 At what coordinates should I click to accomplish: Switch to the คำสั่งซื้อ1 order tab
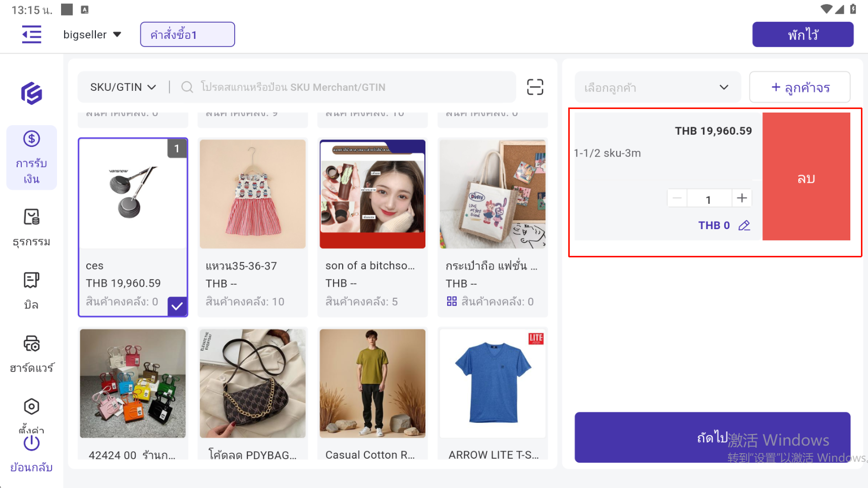[187, 34]
